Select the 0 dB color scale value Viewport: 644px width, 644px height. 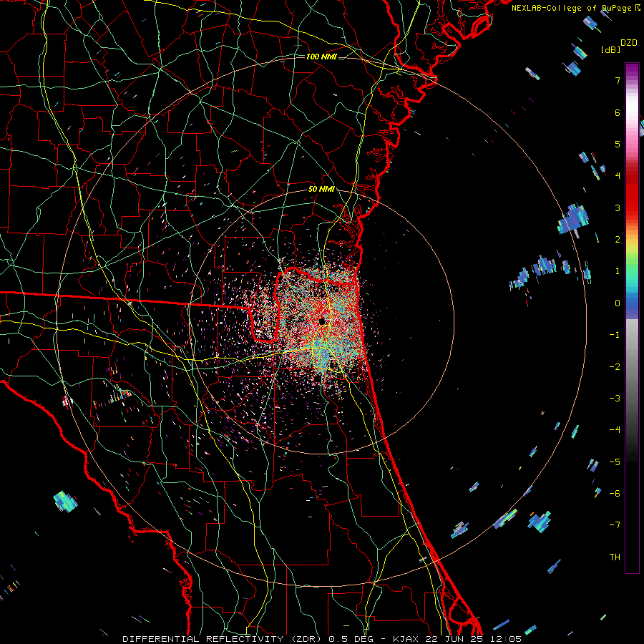pyautogui.click(x=618, y=303)
